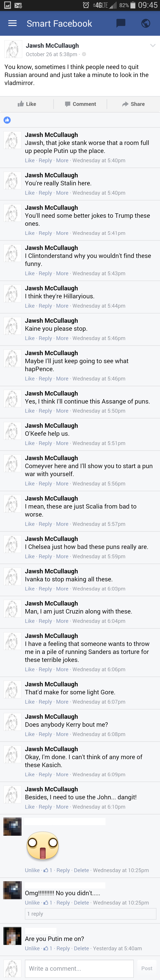The width and height of the screenshot is (160, 980).
Task: Tap the thumbs-up count on Putin comment
Action: pos(48,948)
